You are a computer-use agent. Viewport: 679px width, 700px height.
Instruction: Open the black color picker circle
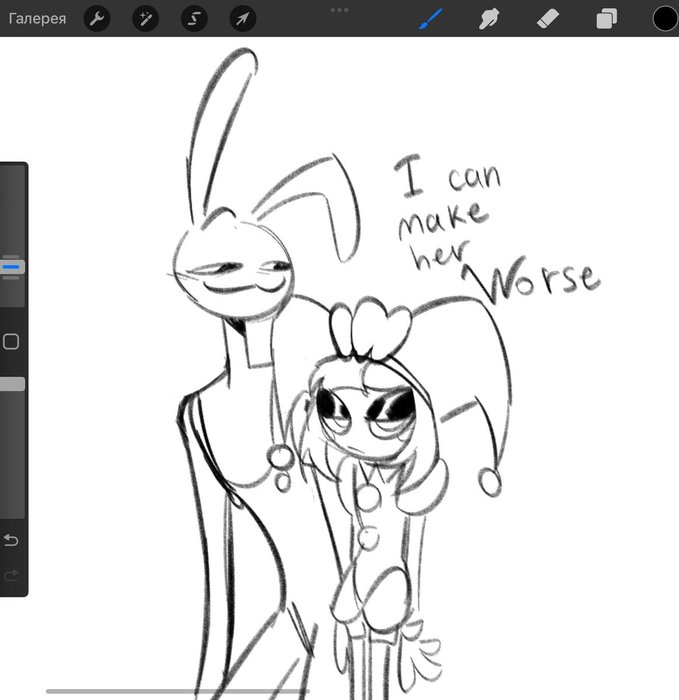665,19
